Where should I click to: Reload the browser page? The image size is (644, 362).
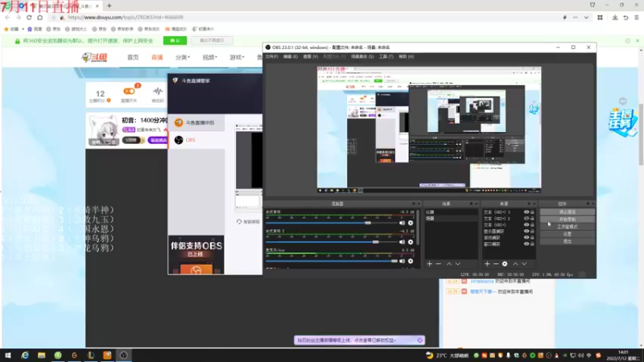click(29, 17)
